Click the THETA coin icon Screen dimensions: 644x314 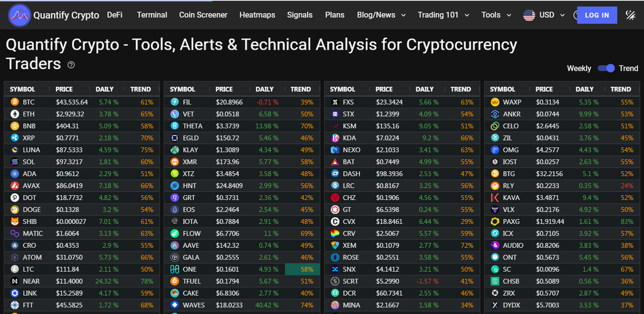(x=175, y=126)
